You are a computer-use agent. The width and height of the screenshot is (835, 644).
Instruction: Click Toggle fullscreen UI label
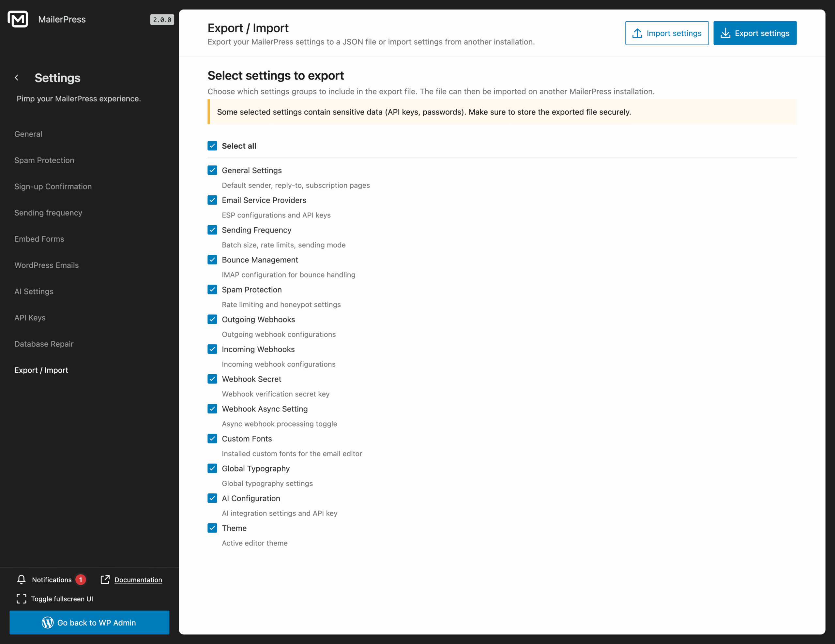pos(62,599)
